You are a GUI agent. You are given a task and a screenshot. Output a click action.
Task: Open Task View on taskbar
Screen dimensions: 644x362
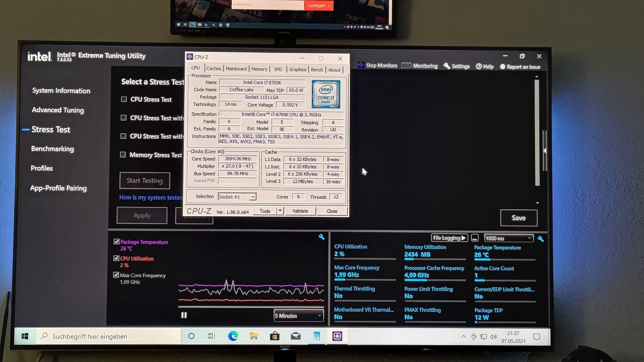tap(212, 336)
